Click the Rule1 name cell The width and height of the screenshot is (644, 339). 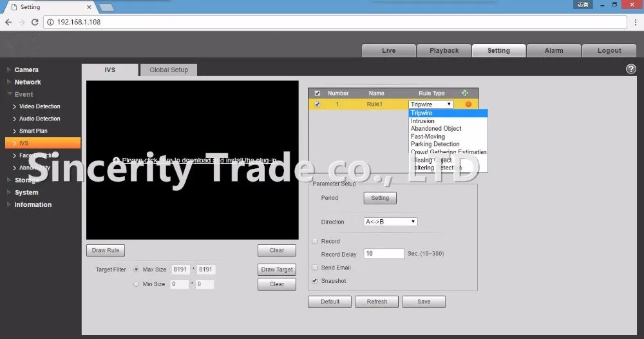[x=375, y=104]
